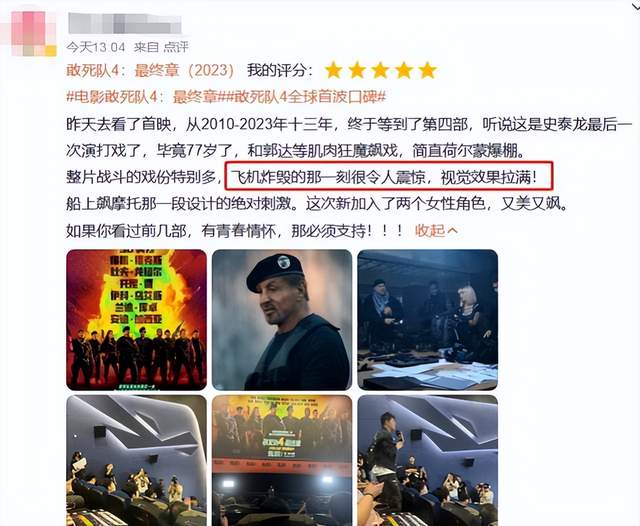This screenshot has width=640, height=526.
Task: Click the fourth rating star
Action: 404,70
